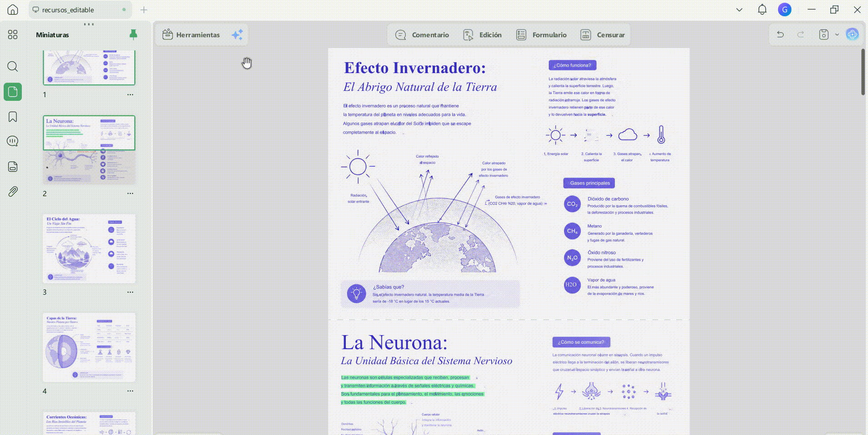The height and width of the screenshot is (435, 868).
Task: Select page 1 thumbnail
Action: coord(89,68)
